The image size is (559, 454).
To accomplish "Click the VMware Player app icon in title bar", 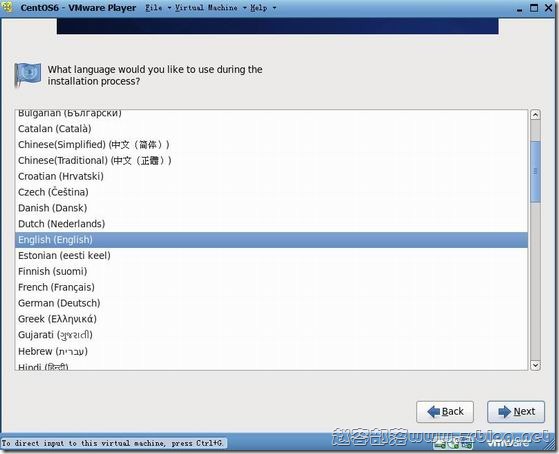I will point(7,7).
